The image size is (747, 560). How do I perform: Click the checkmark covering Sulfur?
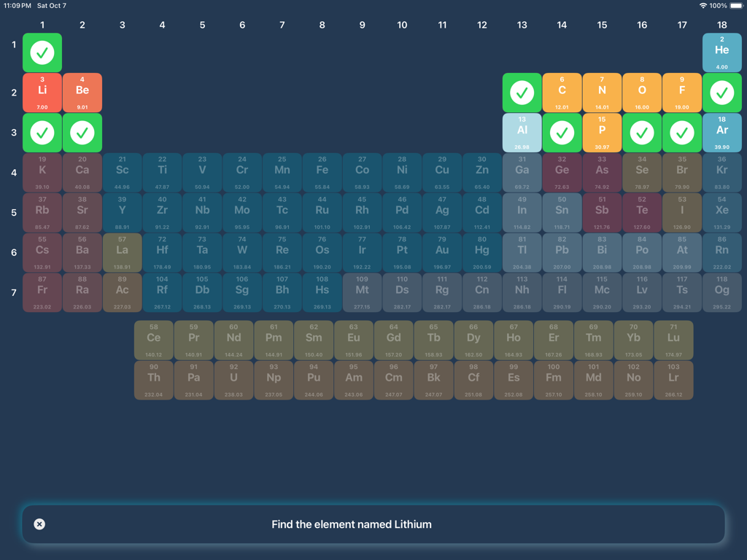(x=641, y=133)
